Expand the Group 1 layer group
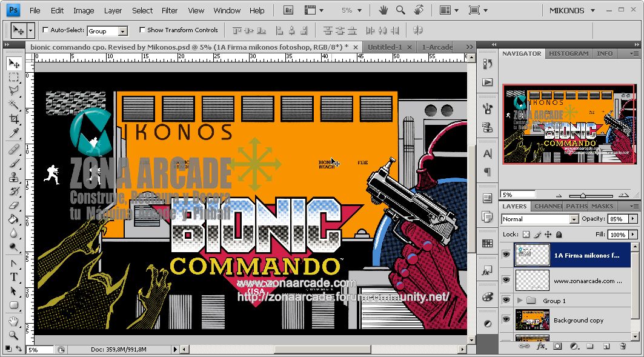Image resolution: width=644 pixels, height=357 pixels. [520, 300]
